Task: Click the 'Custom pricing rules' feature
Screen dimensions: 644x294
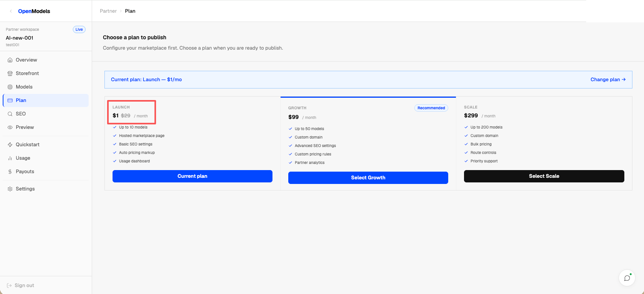Action: point(313,154)
